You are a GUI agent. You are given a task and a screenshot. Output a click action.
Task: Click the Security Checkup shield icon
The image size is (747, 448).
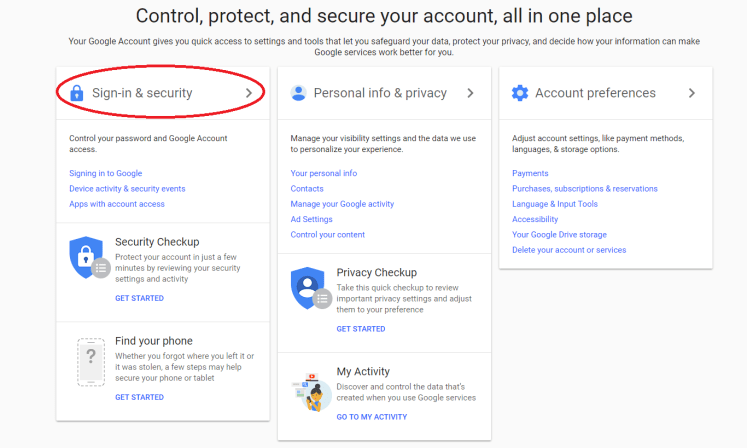point(86,258)
